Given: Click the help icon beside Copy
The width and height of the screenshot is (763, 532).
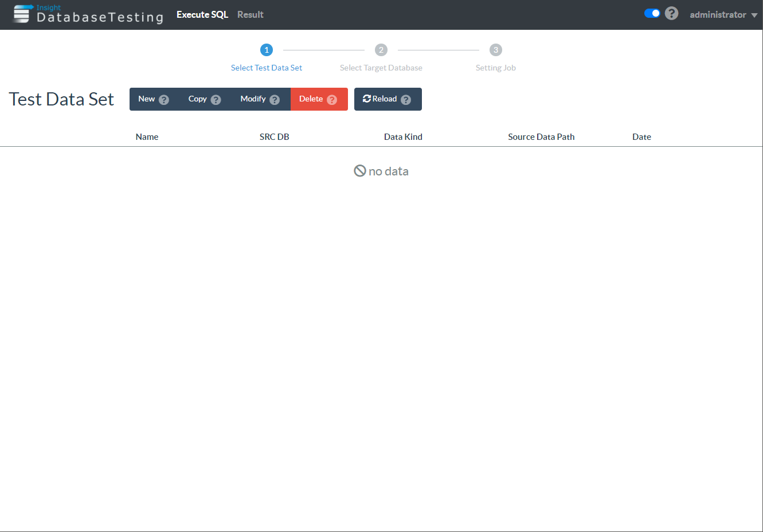Looking at the screenshot, I should (x=216, y=100).
